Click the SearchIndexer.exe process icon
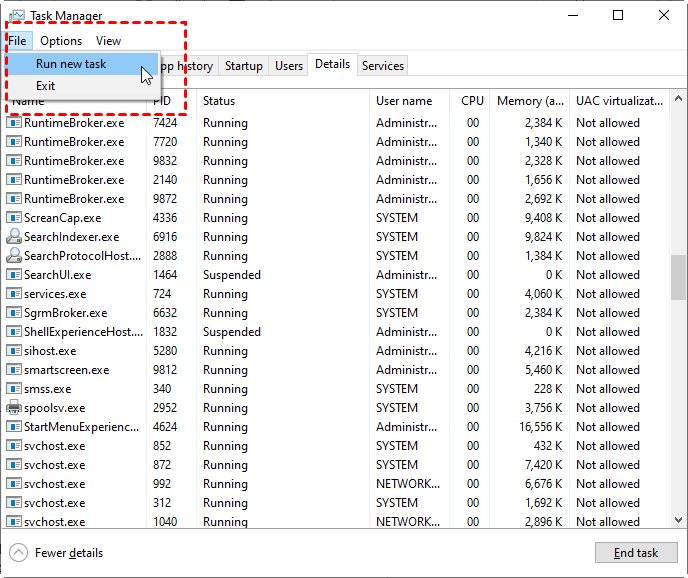 (14, 237)
